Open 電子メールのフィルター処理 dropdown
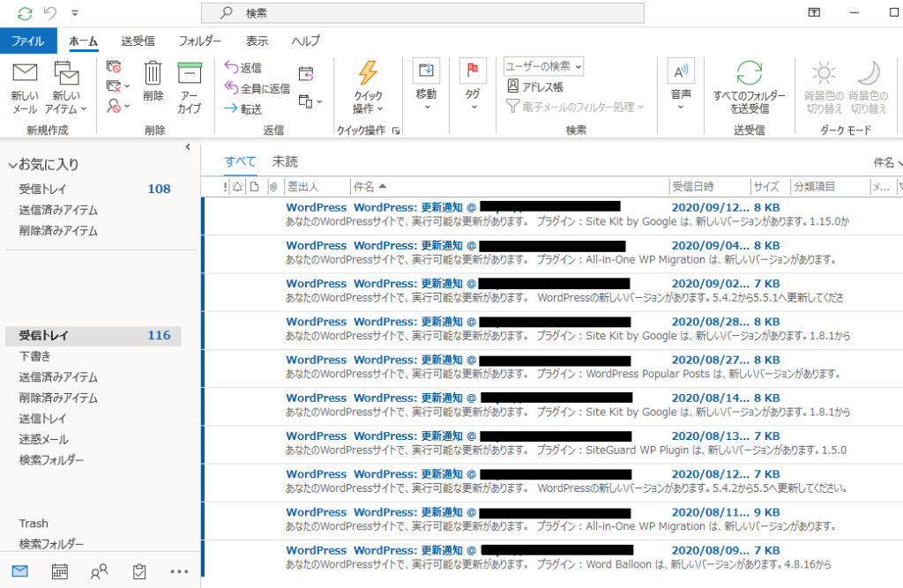Screen dimensions: 903x588 (575, 108)
